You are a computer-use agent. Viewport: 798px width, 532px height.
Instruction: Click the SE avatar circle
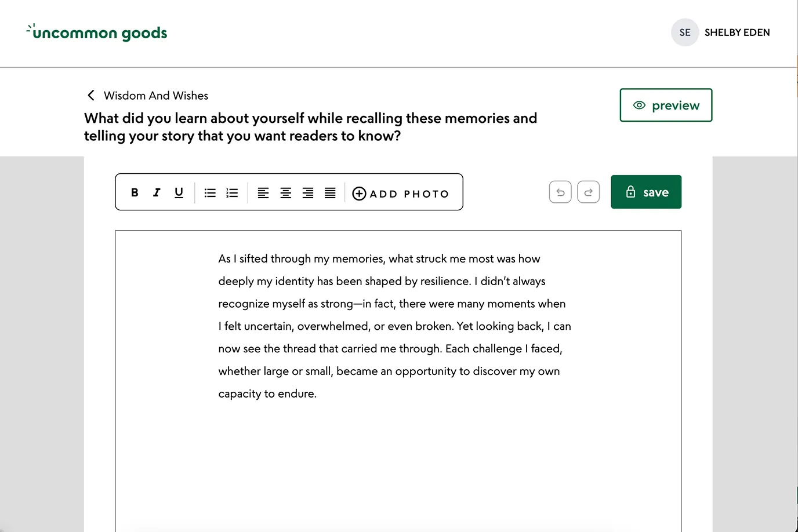coord(685,32)
